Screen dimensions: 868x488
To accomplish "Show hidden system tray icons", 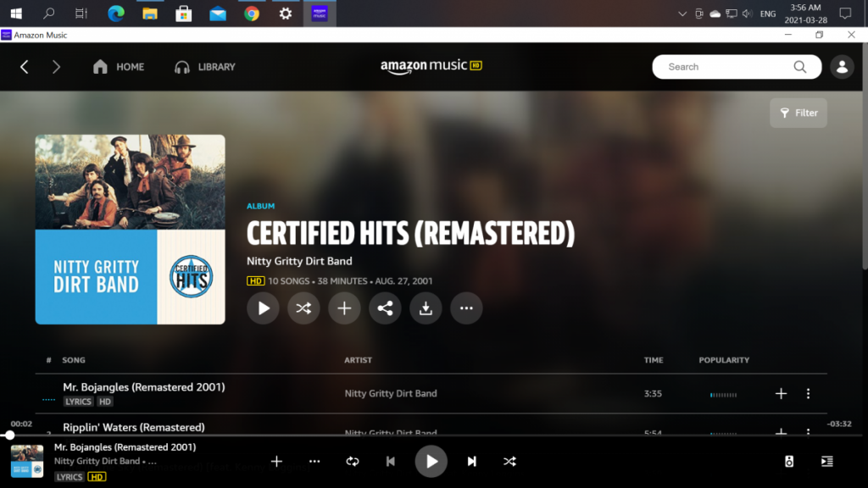I will click(682, 14).
